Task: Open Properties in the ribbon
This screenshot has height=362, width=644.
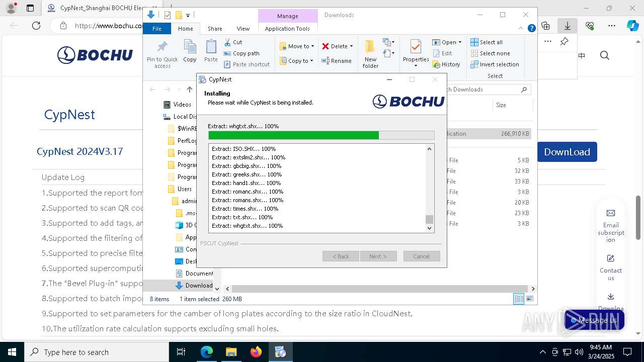Action: click(x=416, y=54)
